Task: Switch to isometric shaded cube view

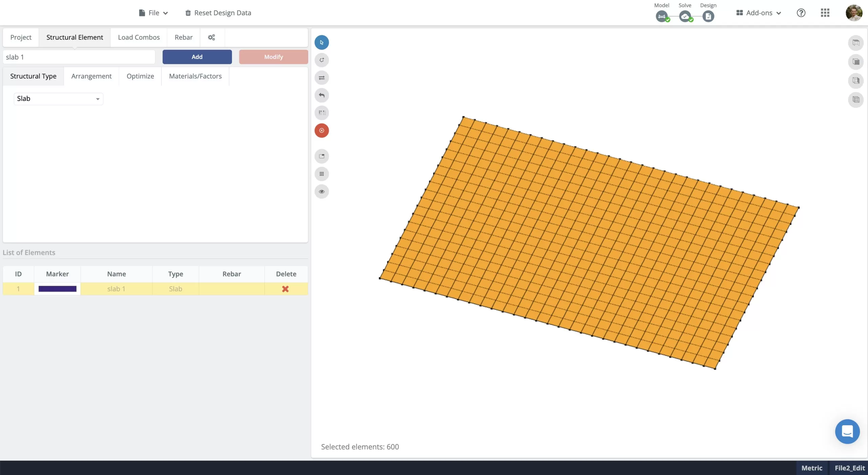Action: [x=856, y=100]
